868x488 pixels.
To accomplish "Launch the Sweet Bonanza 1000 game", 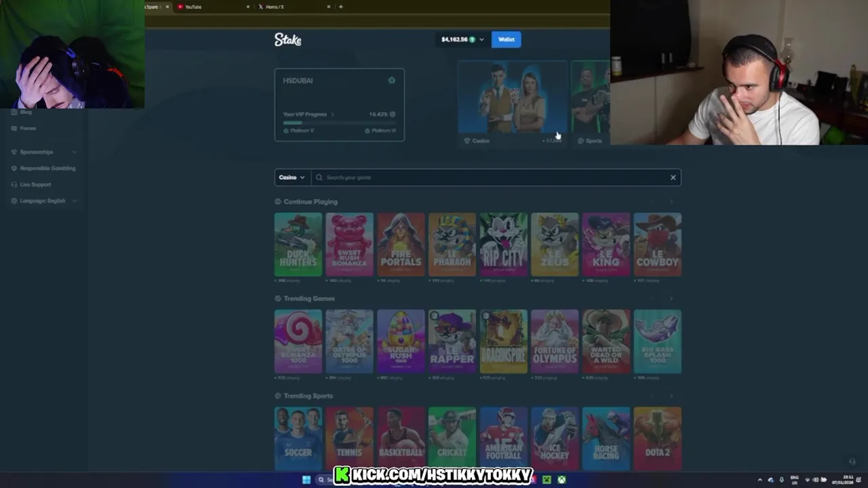I will coord(298,341).
